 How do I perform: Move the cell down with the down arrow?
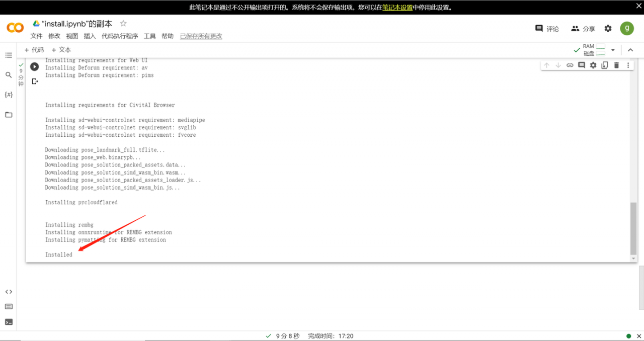tap(558, 65)
